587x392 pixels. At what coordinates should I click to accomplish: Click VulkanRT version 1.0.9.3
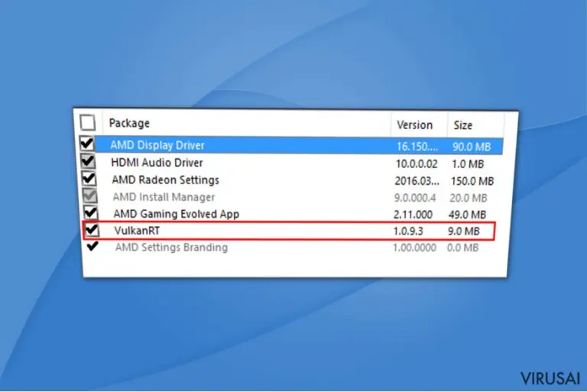coord(408,231)
